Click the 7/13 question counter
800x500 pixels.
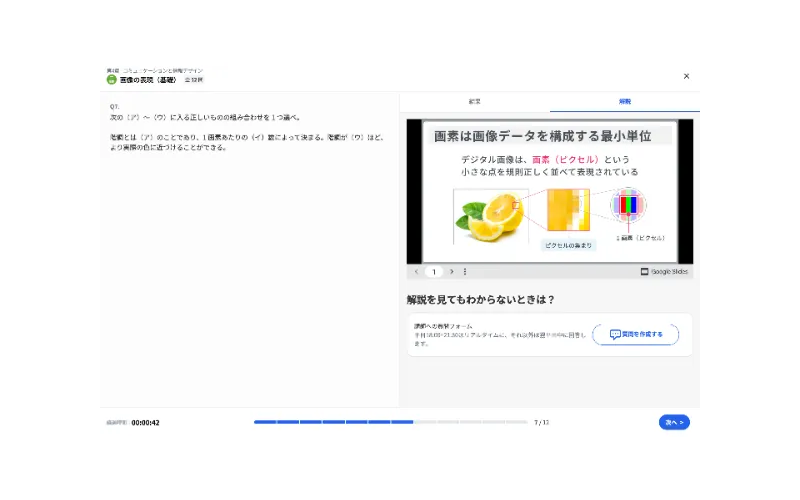(x=541, y=423)
